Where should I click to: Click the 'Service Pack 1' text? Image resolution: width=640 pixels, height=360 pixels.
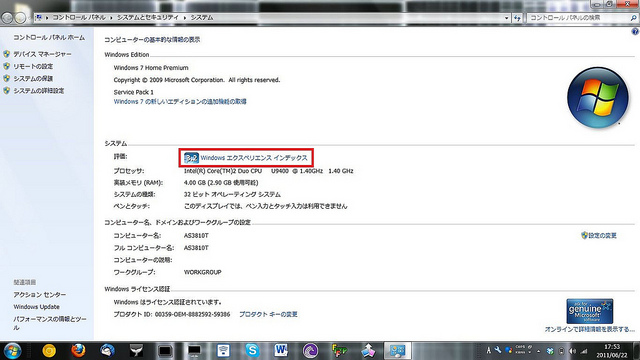click(133, 92)
